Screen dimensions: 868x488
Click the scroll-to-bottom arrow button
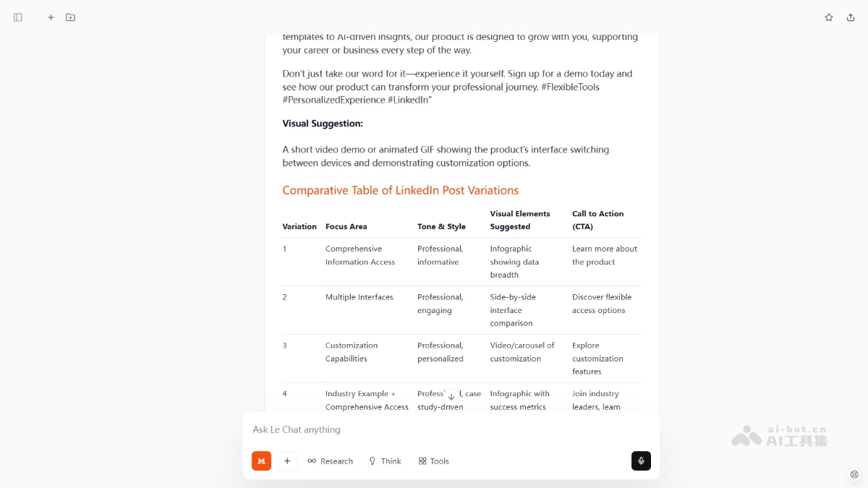coord(451,396)
